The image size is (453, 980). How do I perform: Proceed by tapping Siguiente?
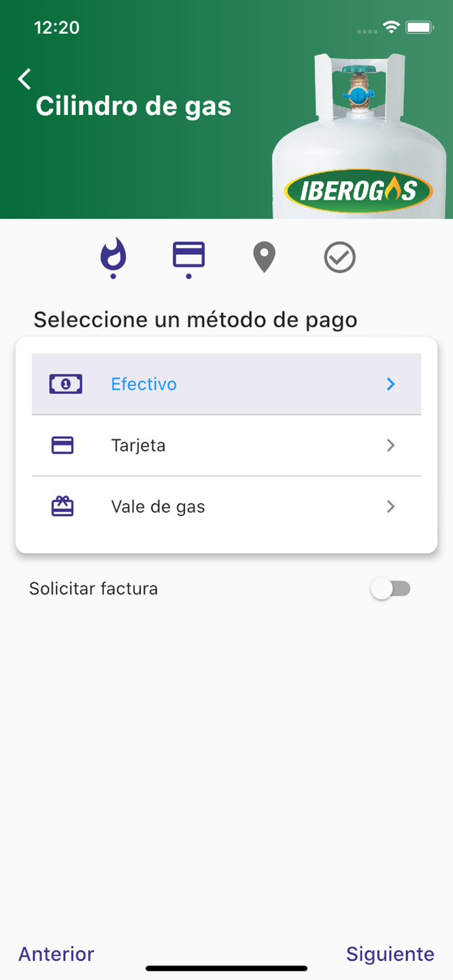(x=390, y=955)
